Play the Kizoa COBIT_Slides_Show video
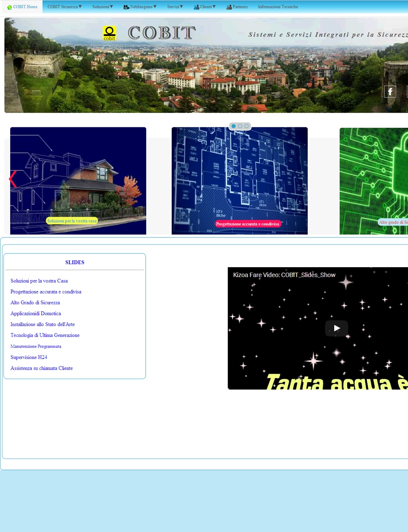This screenshot has height=532, width=408. 336,328
